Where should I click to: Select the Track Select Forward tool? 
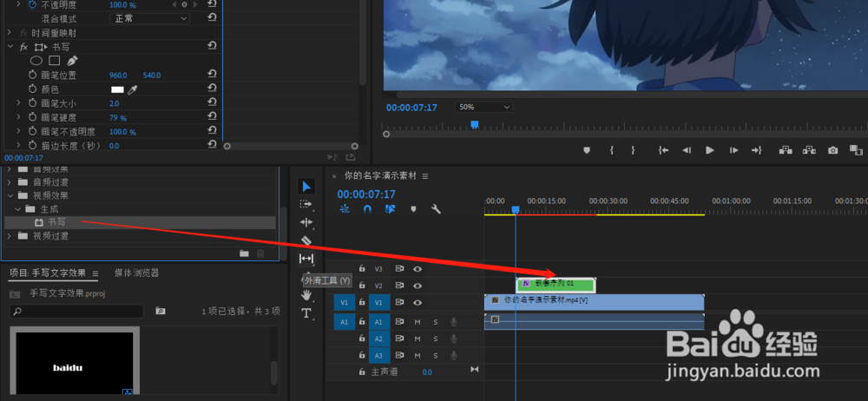[x=306, y=204]
